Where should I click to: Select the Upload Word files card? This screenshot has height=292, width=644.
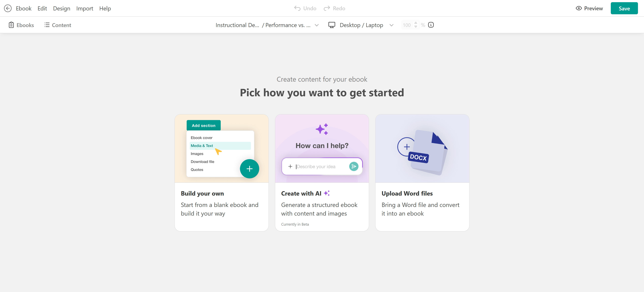click(x=422, y=173)
